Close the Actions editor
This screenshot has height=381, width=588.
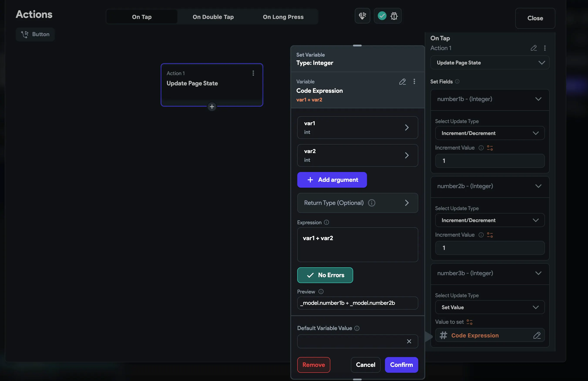[x=535, y=18]
